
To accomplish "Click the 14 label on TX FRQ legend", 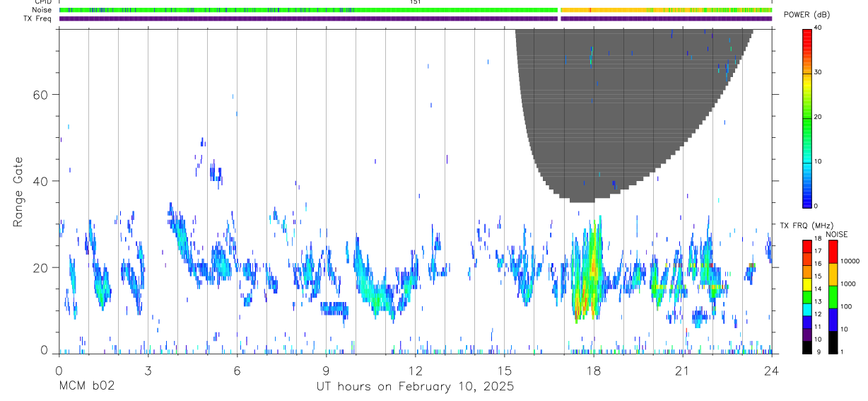I will click(818, 289).
